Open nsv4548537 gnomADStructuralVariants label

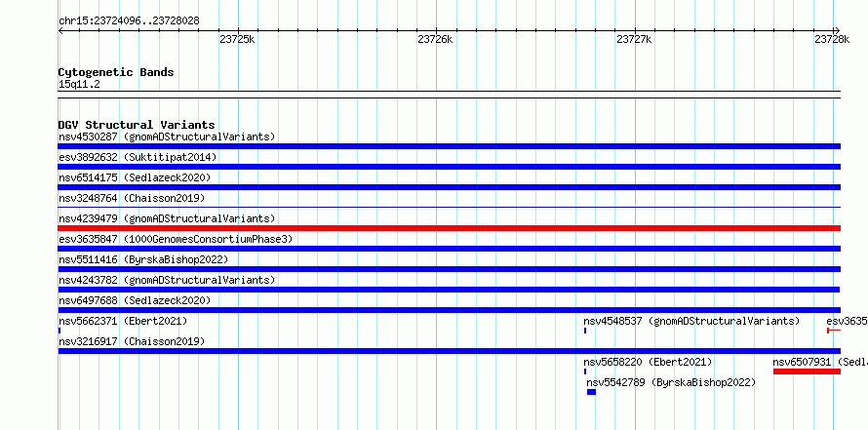(691, 321)
